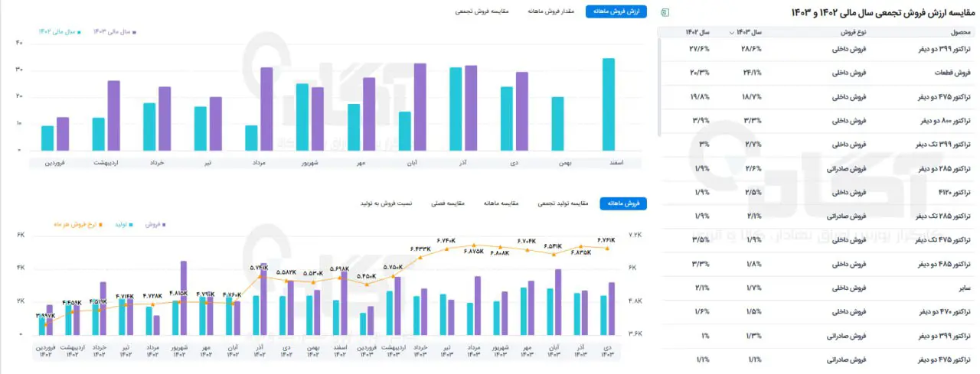Image resolution: width=980 pixels, height=374 pixels.
Task: Click the 3.997K data label on the line
Action: (46, 315)
